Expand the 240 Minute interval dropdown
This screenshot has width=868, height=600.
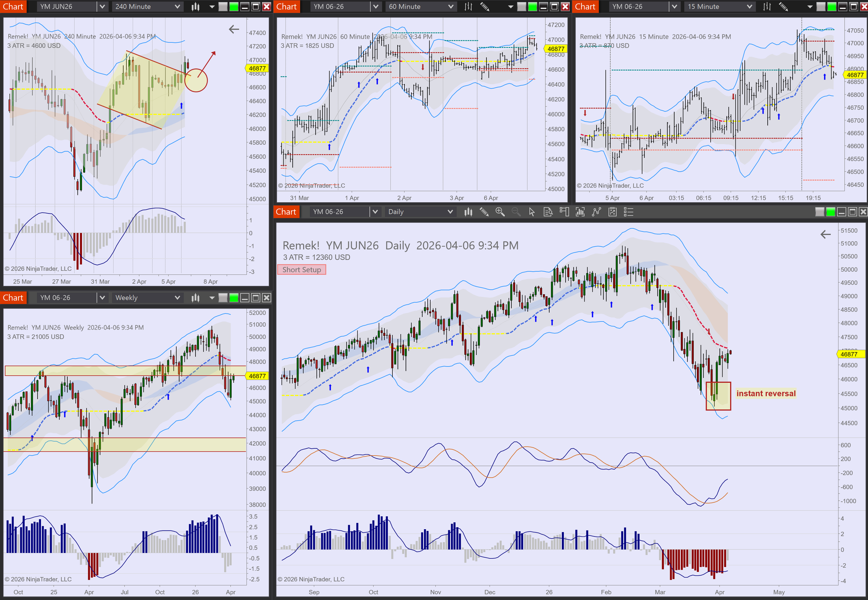[177, 6]
